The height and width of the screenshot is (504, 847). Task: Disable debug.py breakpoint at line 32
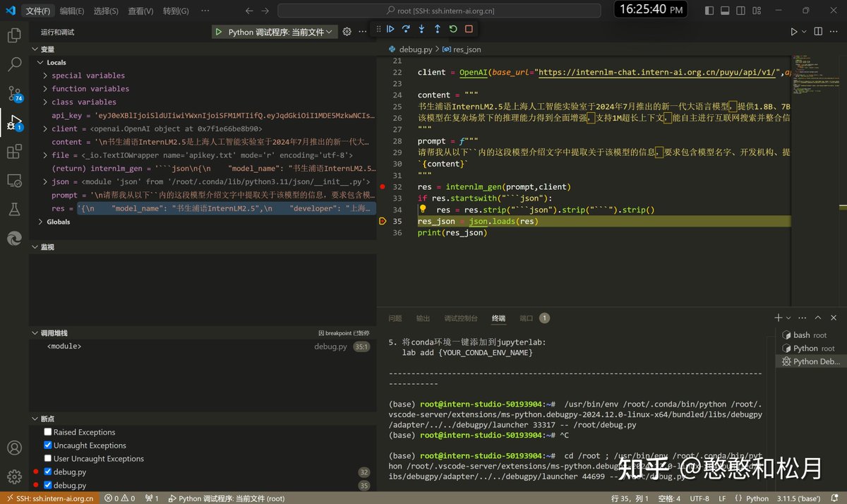(x=48, y=472)
